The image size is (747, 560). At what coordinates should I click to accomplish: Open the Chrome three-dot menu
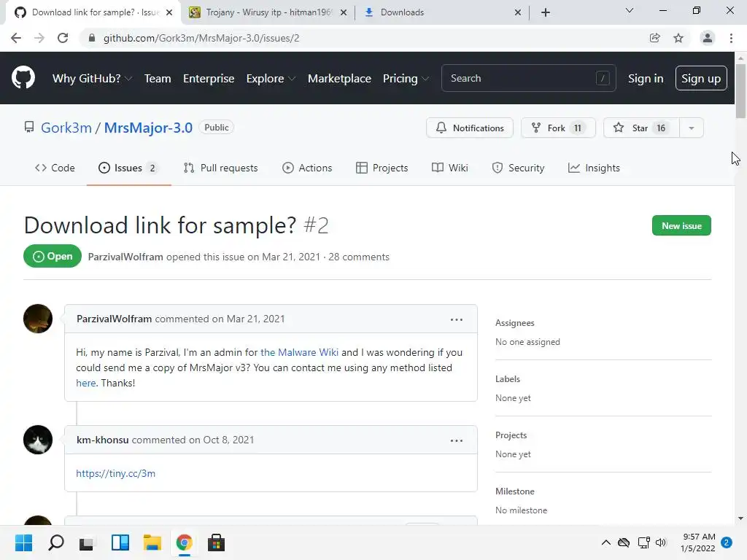tap(731, 38)
